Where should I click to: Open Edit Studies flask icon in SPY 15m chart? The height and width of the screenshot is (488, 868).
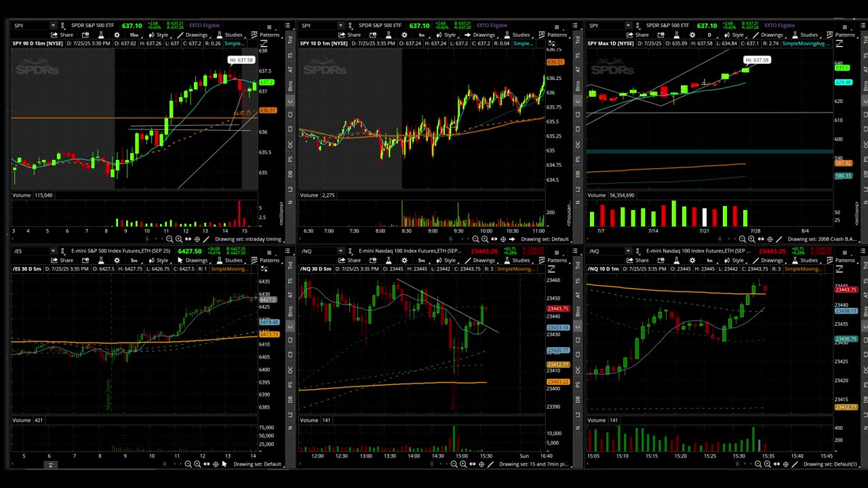tap(101, 35)
